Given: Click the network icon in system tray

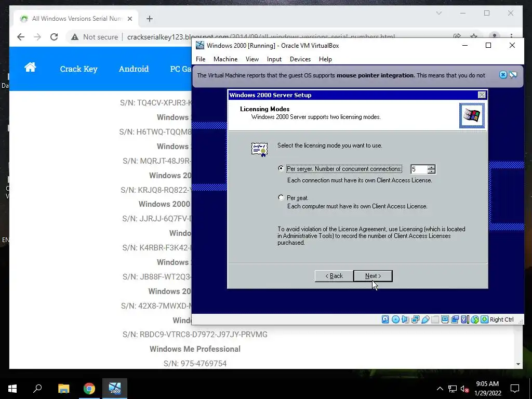Looking at the screenshot, I should click(x=453, y=389).
